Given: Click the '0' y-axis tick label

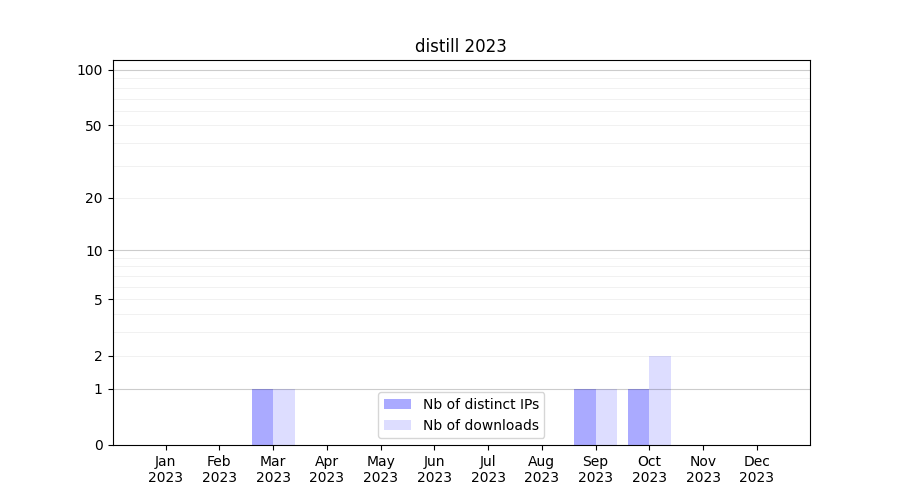Looking at the screenshot, I should (x=98, y=445).
